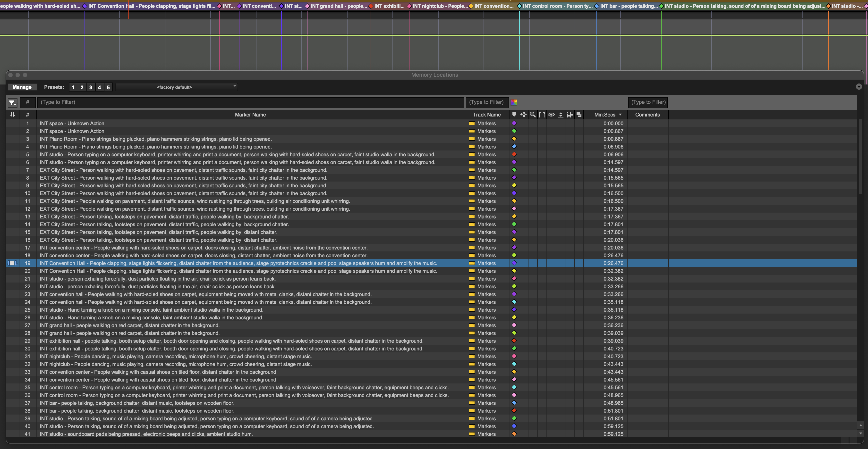
Task: Click the pre/post-roll column header icon
Action: click(542, 115)
